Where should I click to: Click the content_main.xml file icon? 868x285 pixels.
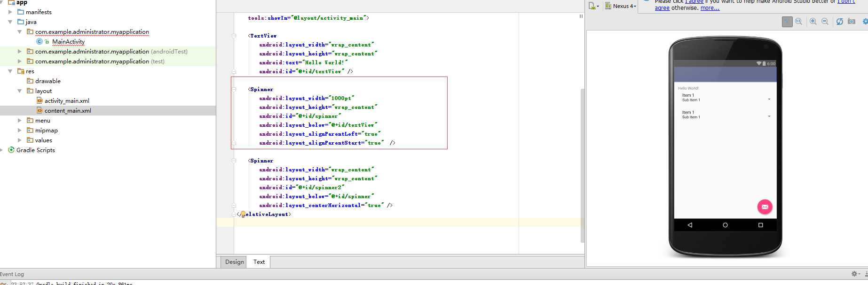pos(39,110)
